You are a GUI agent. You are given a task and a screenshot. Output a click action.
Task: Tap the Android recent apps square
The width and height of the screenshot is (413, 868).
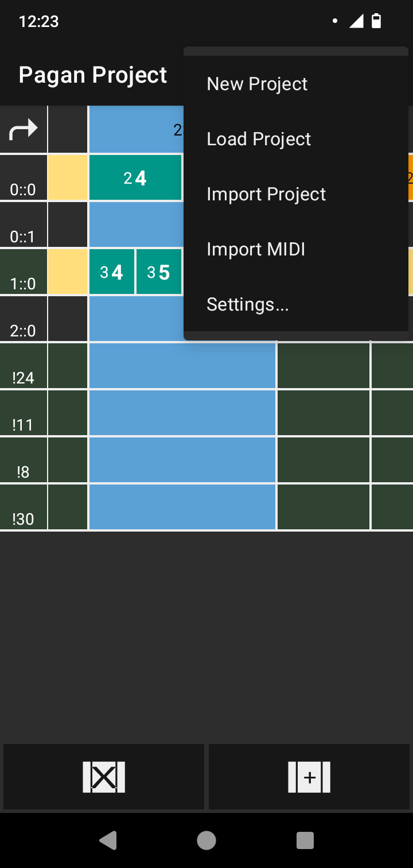(305, 840)
